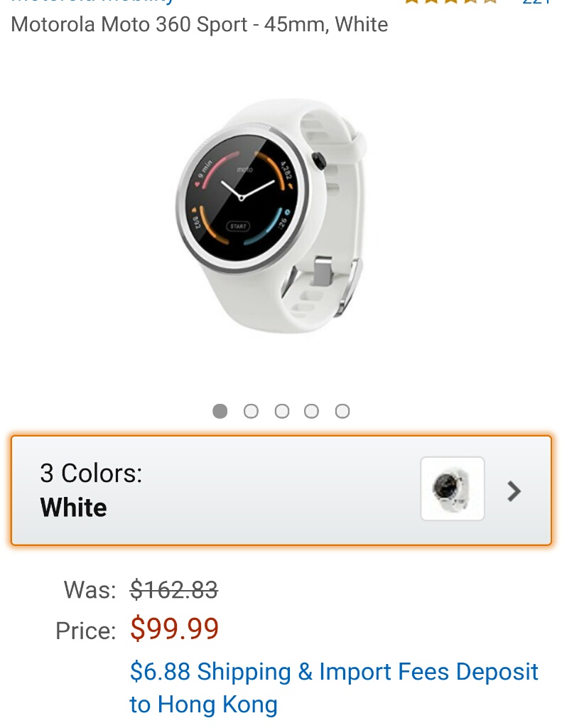Open the star rating reviews
Screen dimensions: 562x728
(450, 1)
